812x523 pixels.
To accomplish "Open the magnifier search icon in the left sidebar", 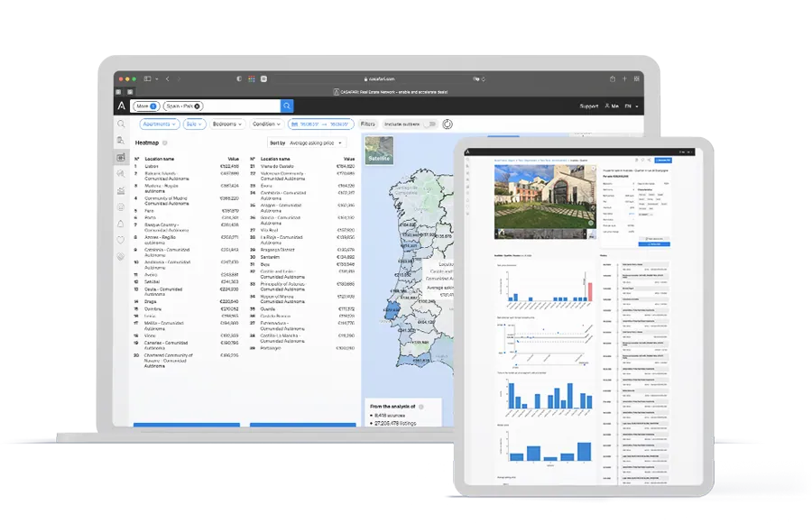I will point(121,124).
